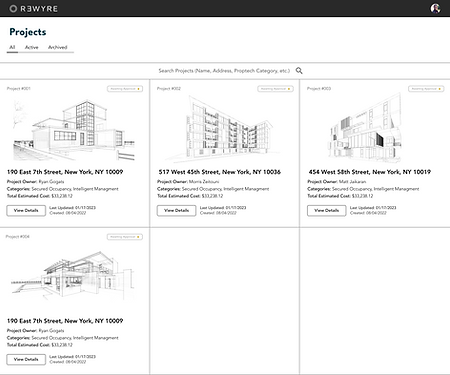Click Project #004 label
The image size is (450, 375).
click(x=18, y=237)
